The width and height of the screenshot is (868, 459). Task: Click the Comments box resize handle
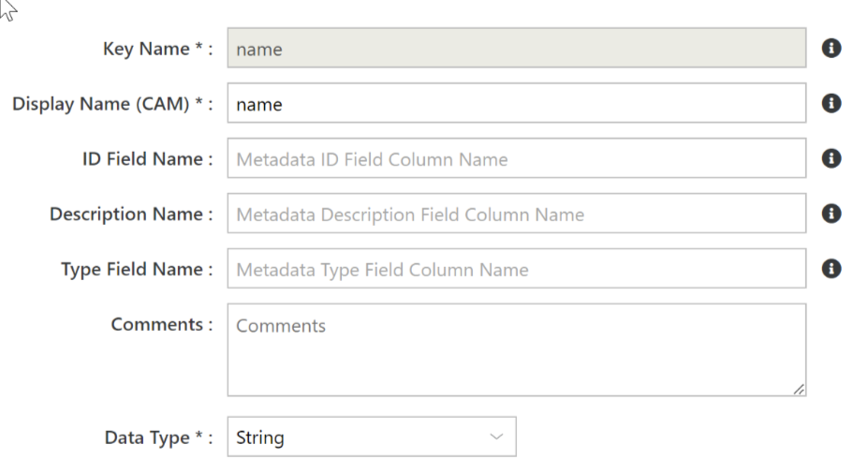[x=799, y=390]
